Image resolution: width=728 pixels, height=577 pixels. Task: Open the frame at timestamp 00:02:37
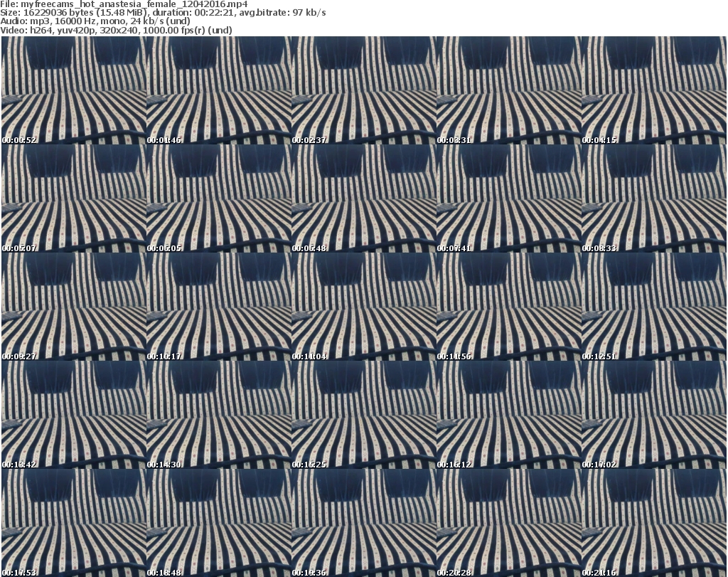(363, 90)
